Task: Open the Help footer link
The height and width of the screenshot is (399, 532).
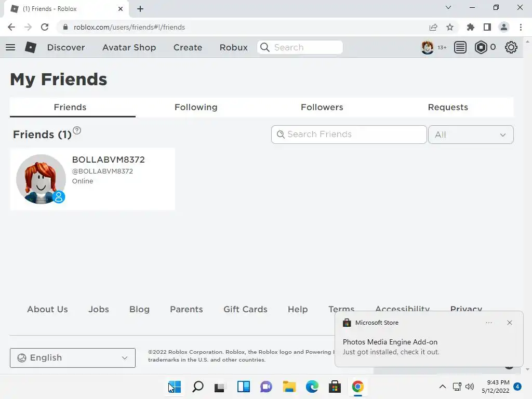Action: (x=298, y=310)
